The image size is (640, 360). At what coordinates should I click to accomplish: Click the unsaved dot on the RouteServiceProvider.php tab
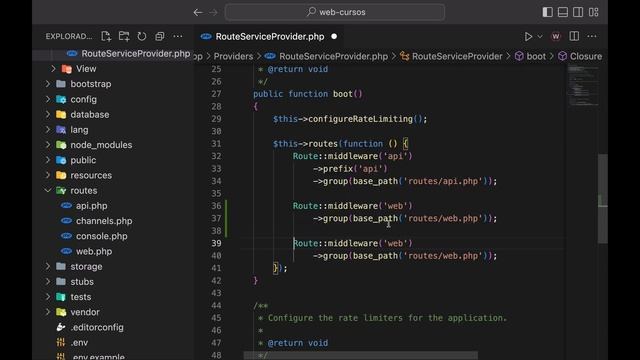pos(334,36)
